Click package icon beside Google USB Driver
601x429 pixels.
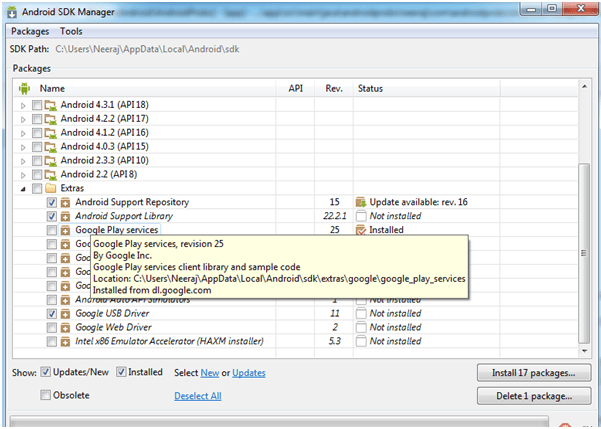point(66,314)
